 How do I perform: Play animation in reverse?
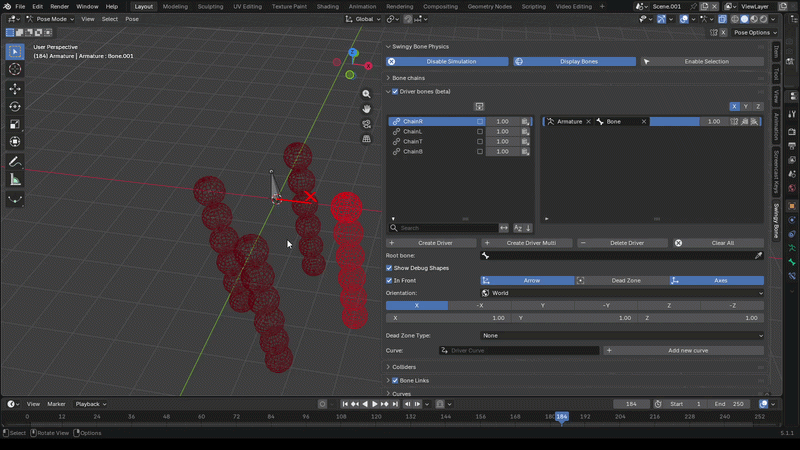point(365,404)
